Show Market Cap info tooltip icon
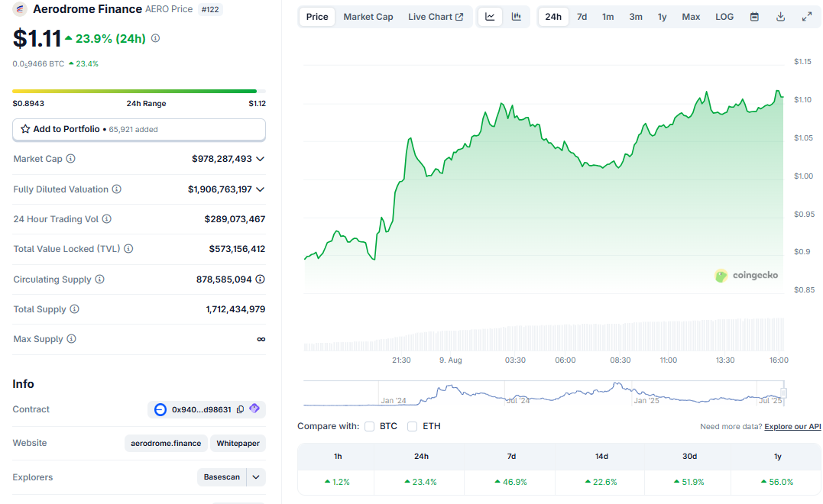823x504 pixels. (70, 158)
